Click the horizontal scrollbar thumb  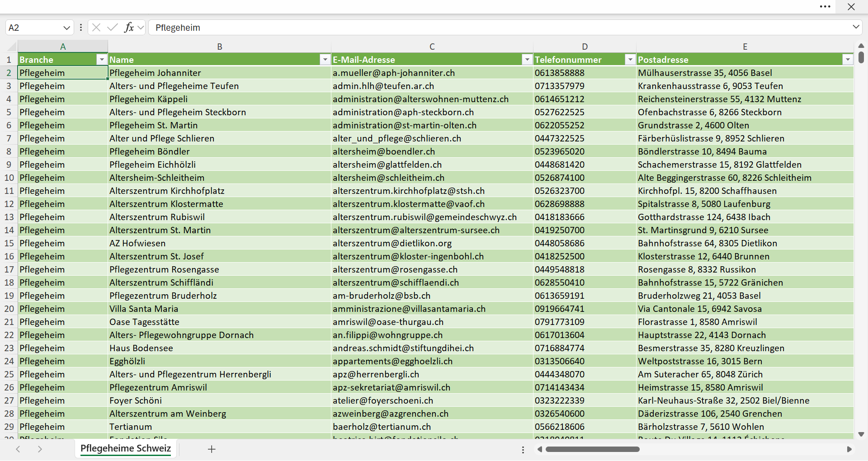tap(593, 449)
